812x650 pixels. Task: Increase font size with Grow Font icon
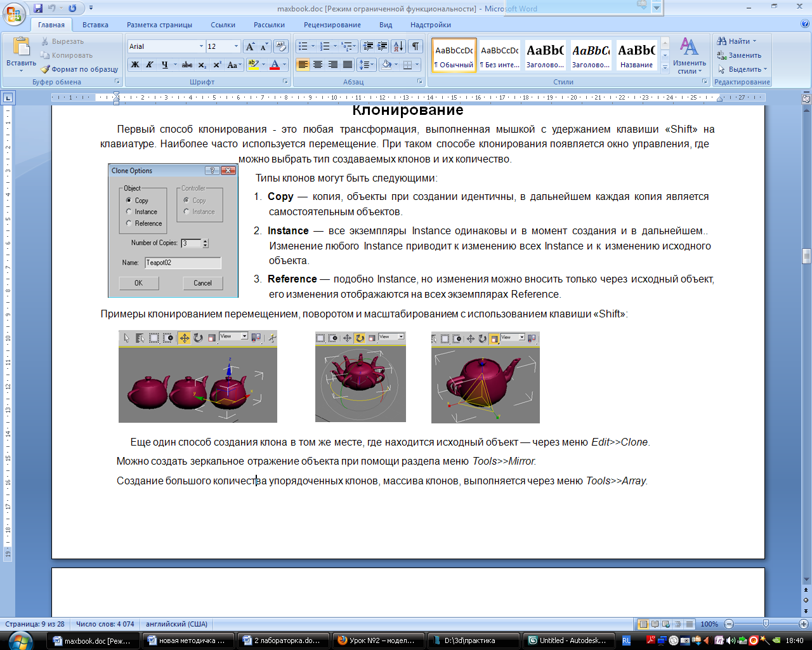[251, 46]
